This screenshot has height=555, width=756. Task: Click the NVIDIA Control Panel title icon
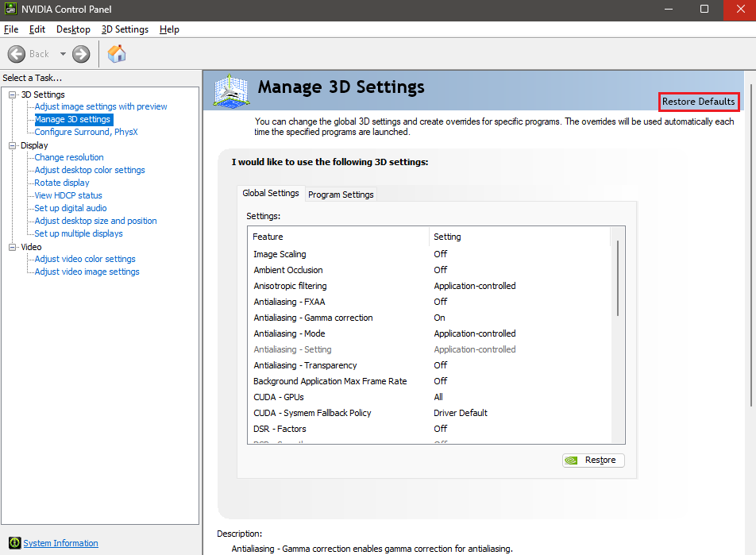[10, 9]
